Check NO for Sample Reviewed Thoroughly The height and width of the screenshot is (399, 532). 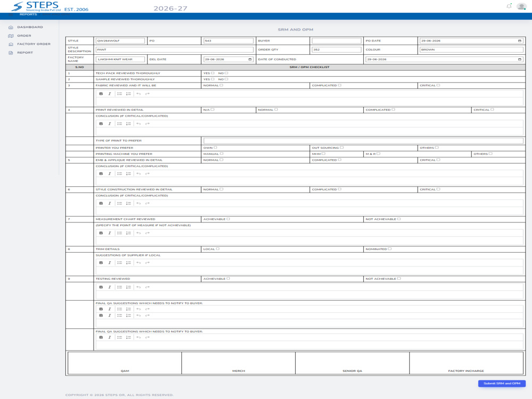coord(226,79)
